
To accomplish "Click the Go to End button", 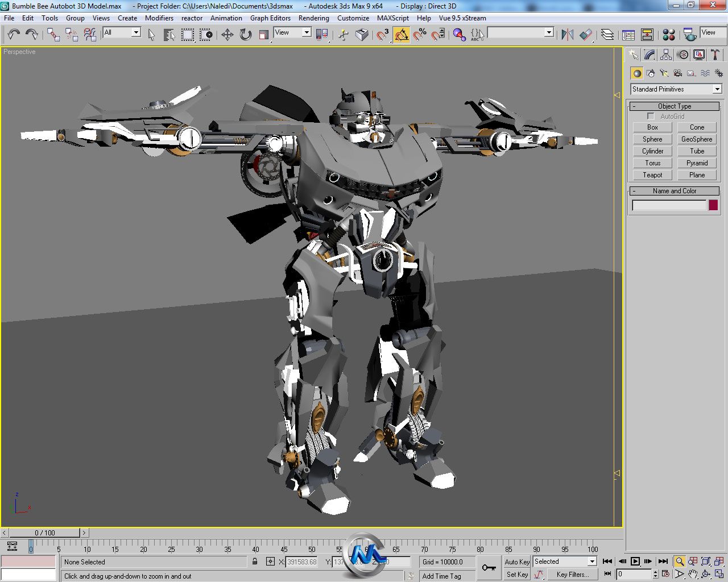I will [x=663, y=562].
